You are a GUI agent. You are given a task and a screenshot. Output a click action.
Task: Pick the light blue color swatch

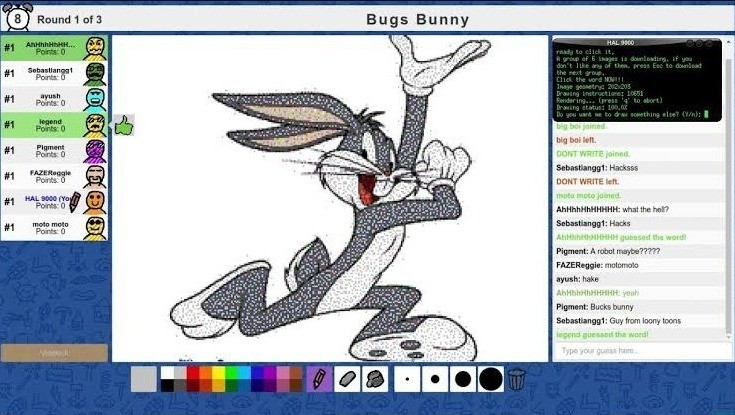click(x=244, y=373)
